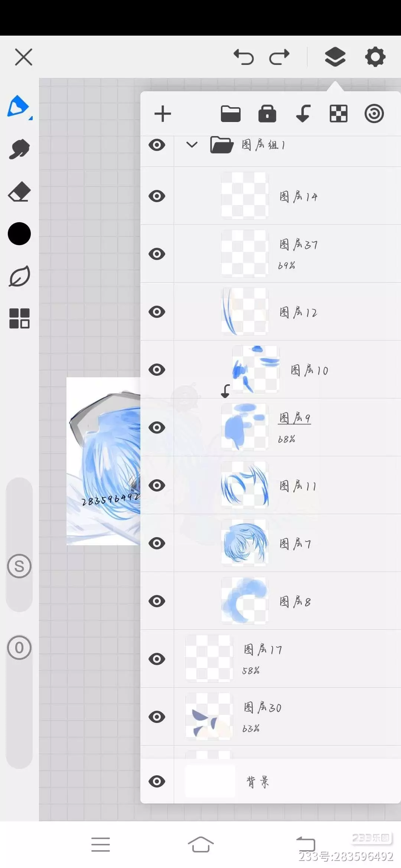The image size is (401, 868).
Task: Toggle visibility of 图层30
Action: (157, 717)
